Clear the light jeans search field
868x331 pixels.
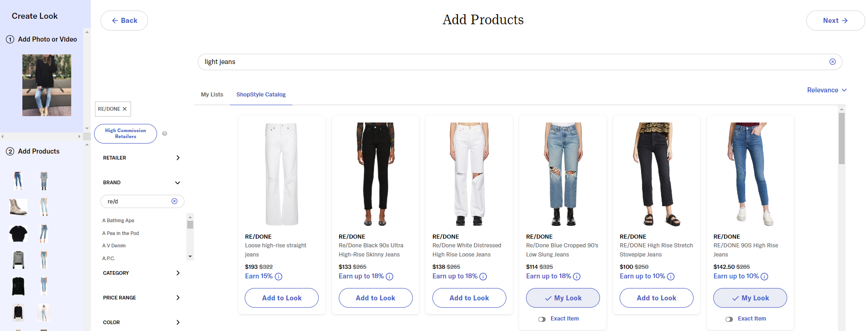pyautogui.click(x=832, y=62)
